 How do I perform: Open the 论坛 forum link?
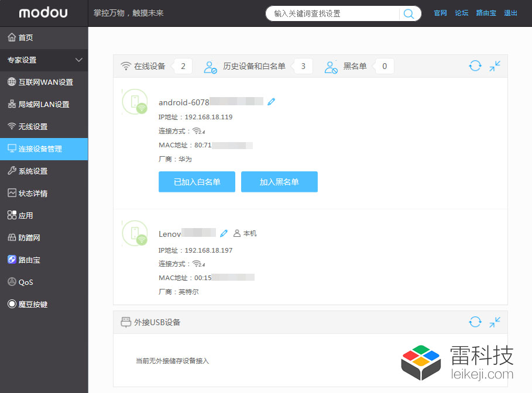click(462, 13)
